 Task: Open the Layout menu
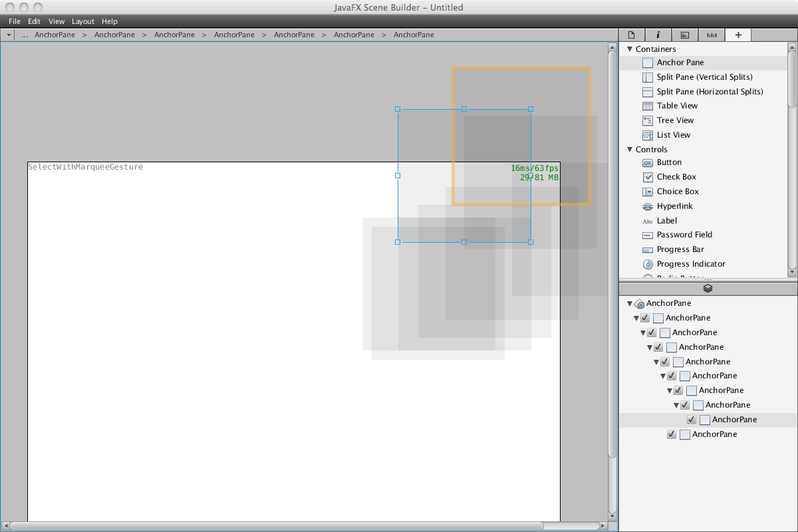coord(83,21)
